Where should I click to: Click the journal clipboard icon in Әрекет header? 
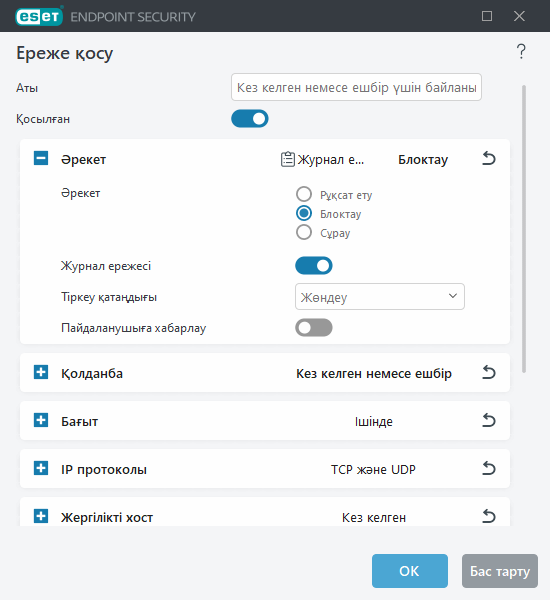coord(288,159)
